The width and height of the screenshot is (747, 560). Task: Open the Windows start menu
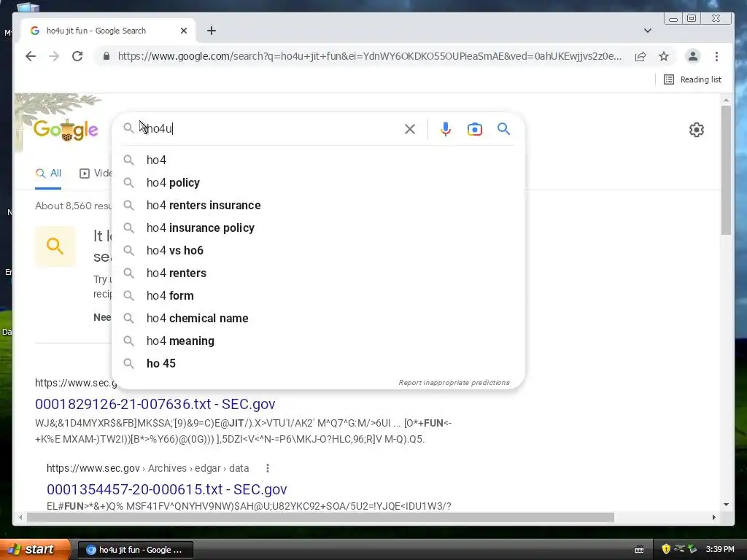(x=34, y=549)
